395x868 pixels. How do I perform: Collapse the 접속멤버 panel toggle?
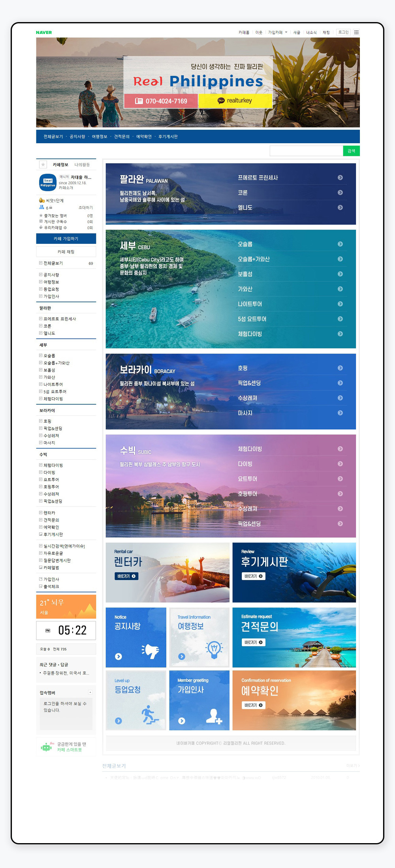point(90,692)
